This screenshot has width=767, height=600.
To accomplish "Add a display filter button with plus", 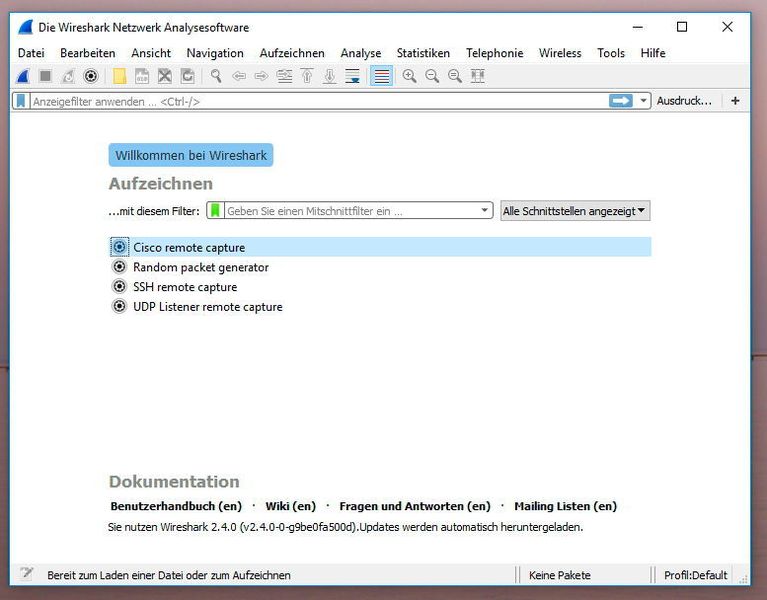I will tap(735, 101).
